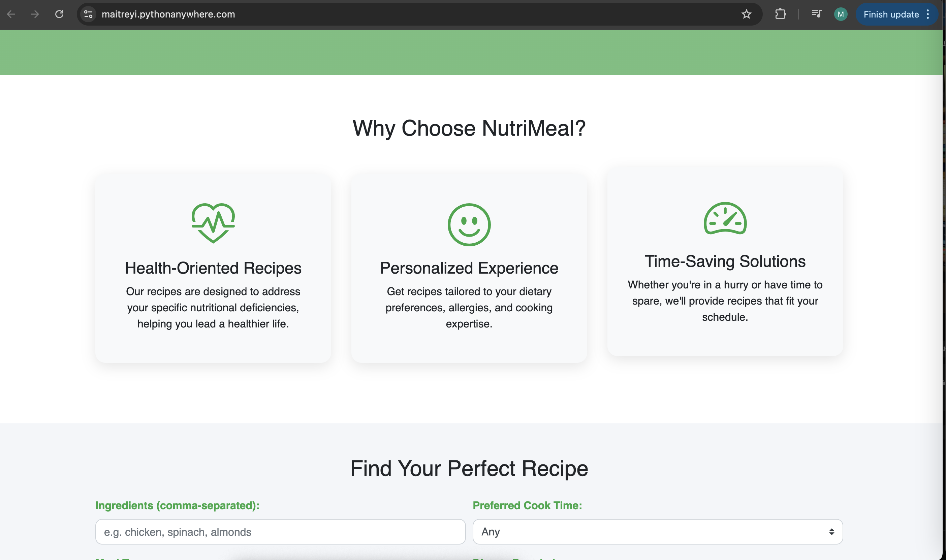The image size is (946, 560).
Task: Click the Health-Oriented Recipes card heading
Action: click(213, 268)
